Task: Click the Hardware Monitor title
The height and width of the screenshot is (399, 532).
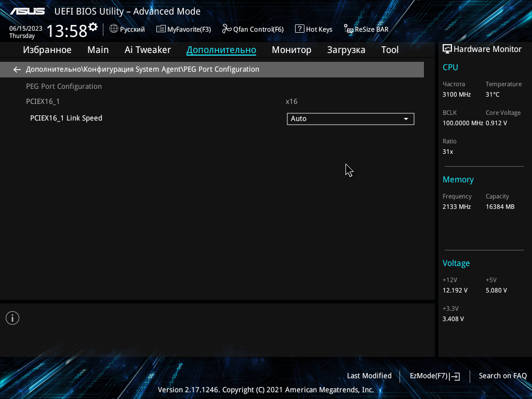Action: (487, 49)
